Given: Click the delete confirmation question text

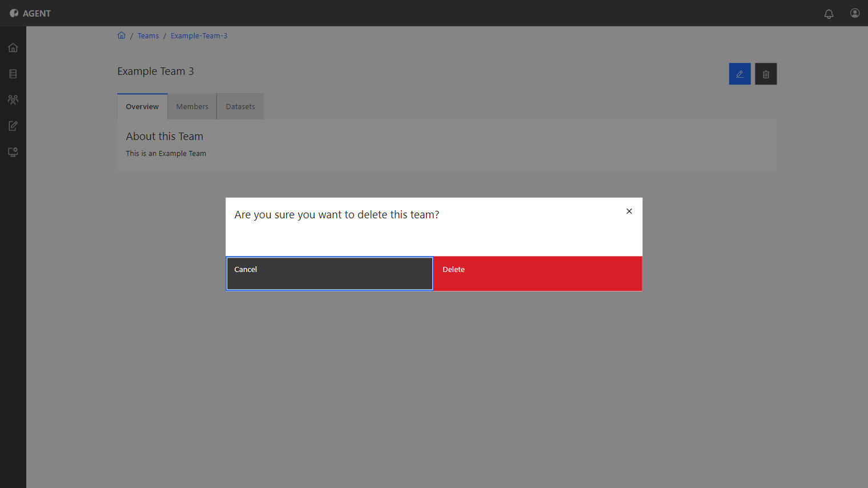Looking at the screenshot, I should click(337, 215).
